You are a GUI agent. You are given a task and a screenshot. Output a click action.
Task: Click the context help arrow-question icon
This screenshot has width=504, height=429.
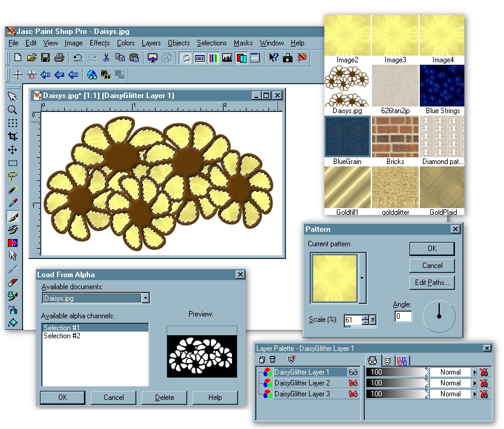click(x=274, y=58)
